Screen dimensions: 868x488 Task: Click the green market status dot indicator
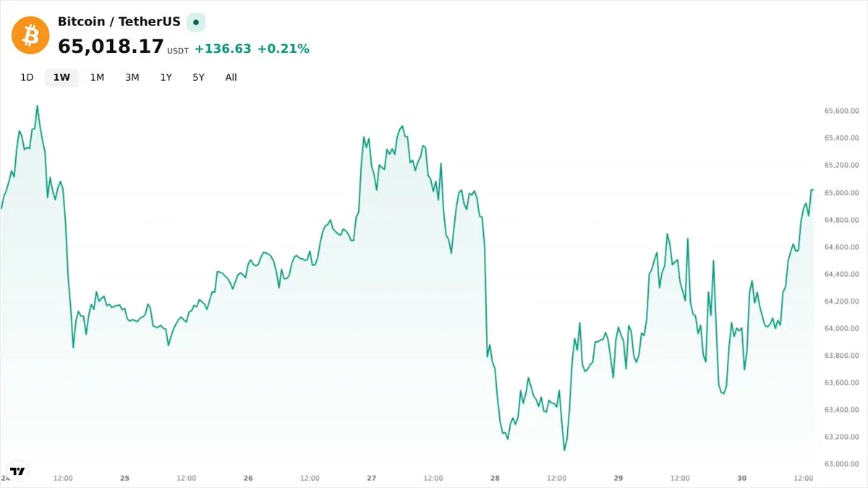(196, 22)
